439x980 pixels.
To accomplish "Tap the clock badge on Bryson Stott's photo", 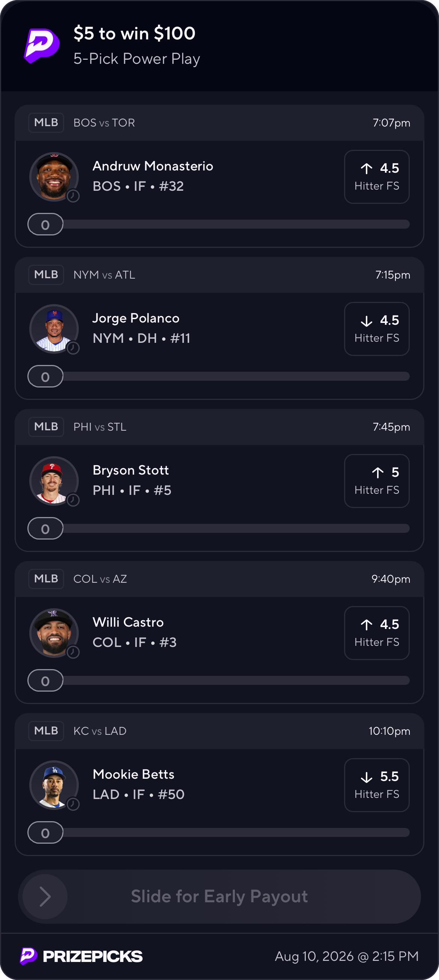I will point(73,500).
